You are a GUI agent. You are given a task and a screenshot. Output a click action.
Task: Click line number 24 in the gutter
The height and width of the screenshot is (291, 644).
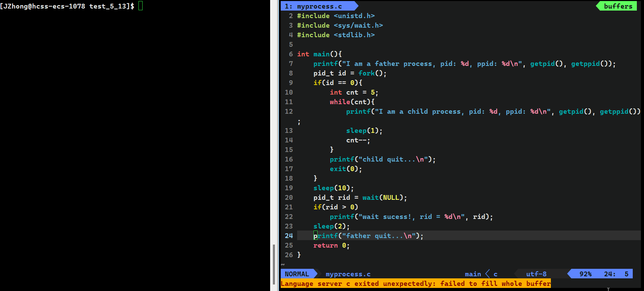pos(289,236)
